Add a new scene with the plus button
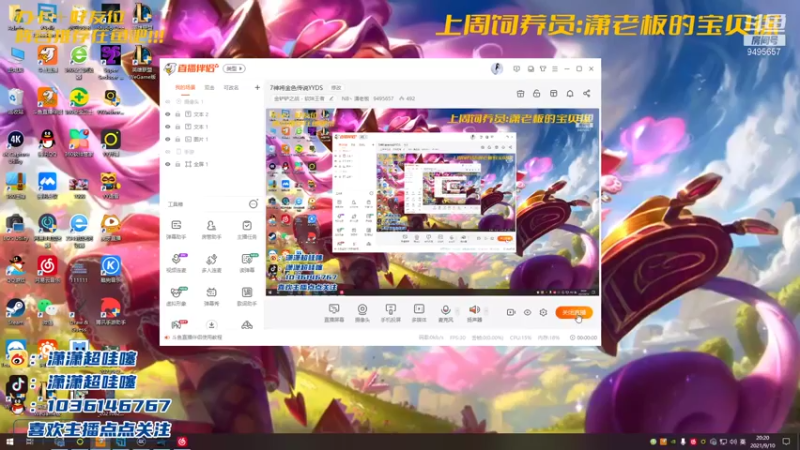 (257, 88)
